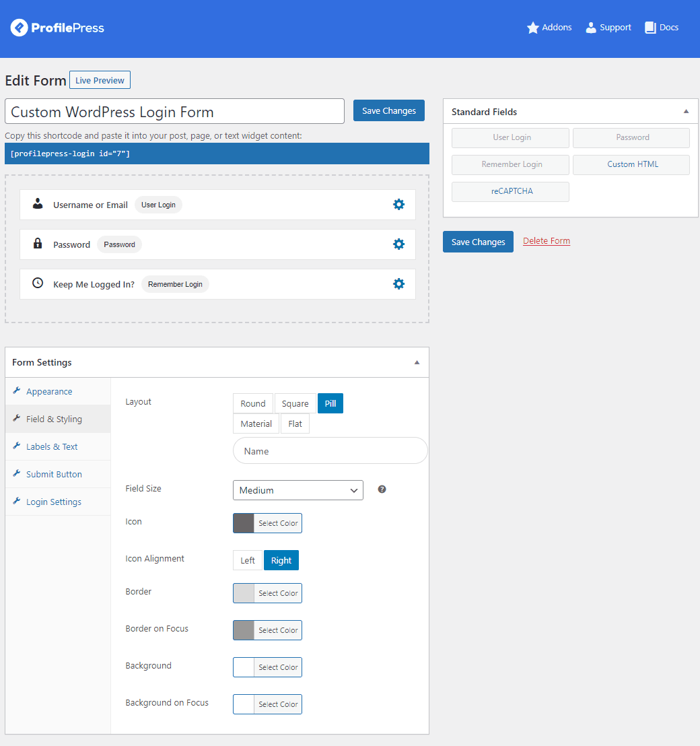The height and width of the screenshot is (746, 700).
Task: Collapse the Standard Fields panel
Action: [686, 111]
